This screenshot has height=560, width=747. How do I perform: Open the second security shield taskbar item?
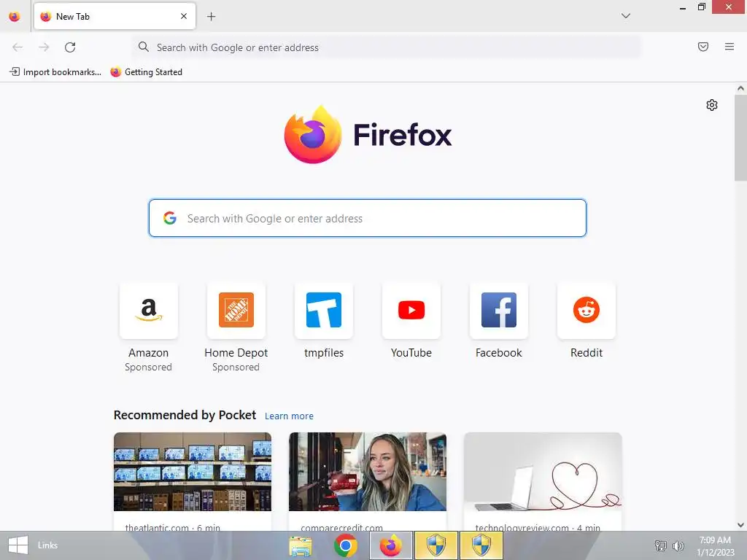[481, 545]
